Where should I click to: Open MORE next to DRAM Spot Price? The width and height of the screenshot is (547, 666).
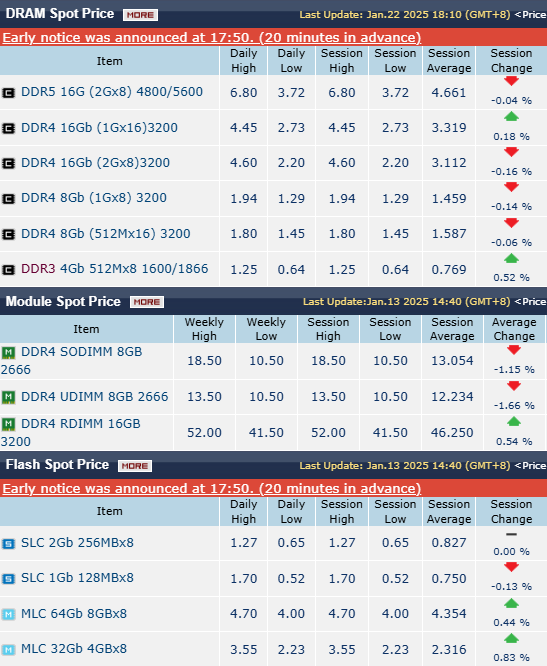point(140,15)
